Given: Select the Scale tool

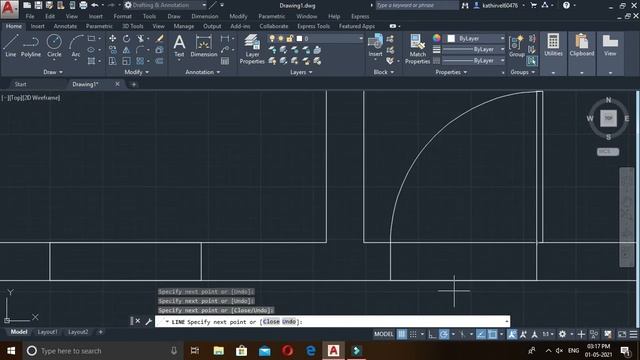Looking at the screenshot, I should pyautogui.click(x=127, y=61).
